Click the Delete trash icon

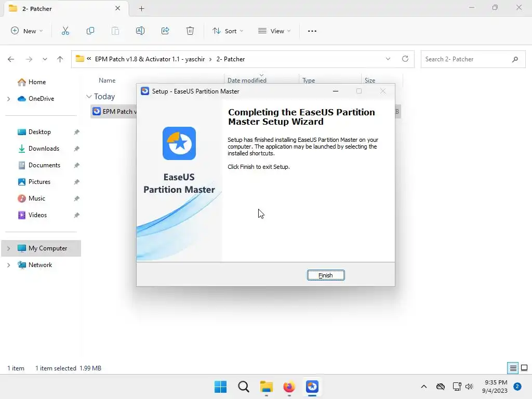point(190,31)
